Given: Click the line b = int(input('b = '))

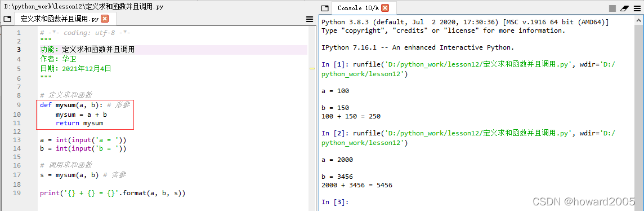Looking at the screenshot, I should (83, 148).
